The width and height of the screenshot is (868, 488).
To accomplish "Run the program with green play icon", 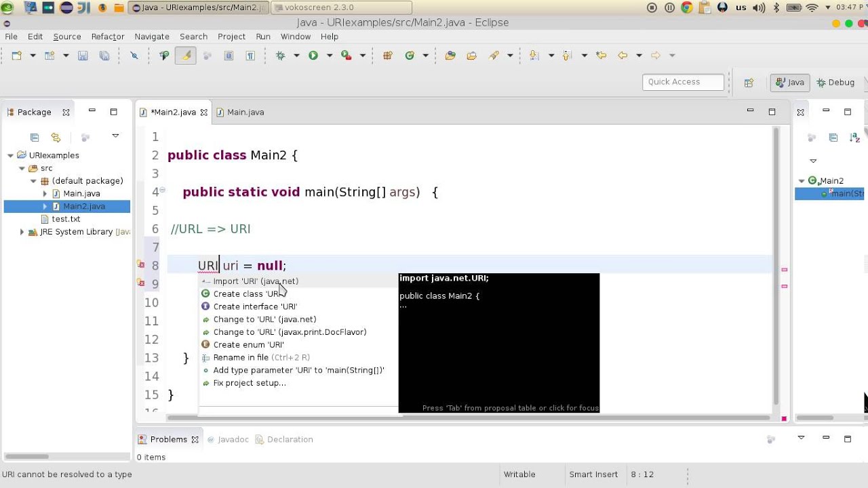I will tap(313, 56).
